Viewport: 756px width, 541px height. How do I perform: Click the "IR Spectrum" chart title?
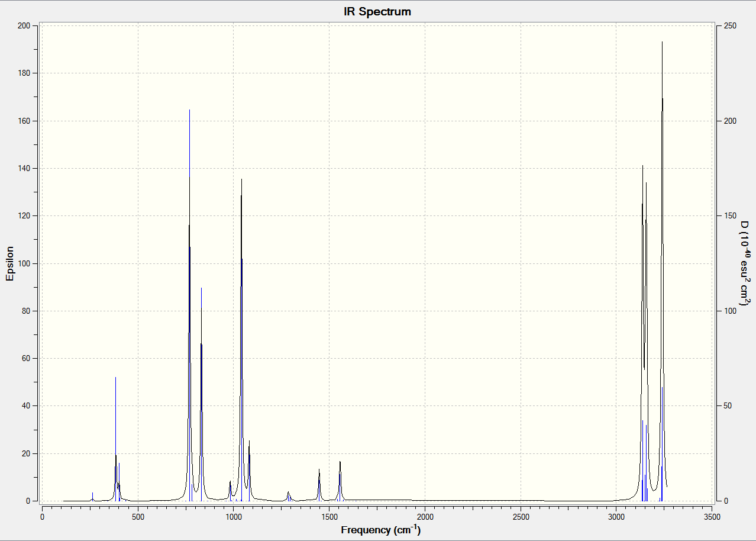click(x=377, y=11)
